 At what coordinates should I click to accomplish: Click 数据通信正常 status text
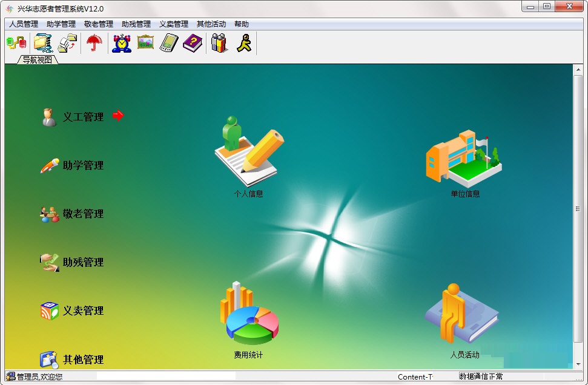(x=481, y=376)
